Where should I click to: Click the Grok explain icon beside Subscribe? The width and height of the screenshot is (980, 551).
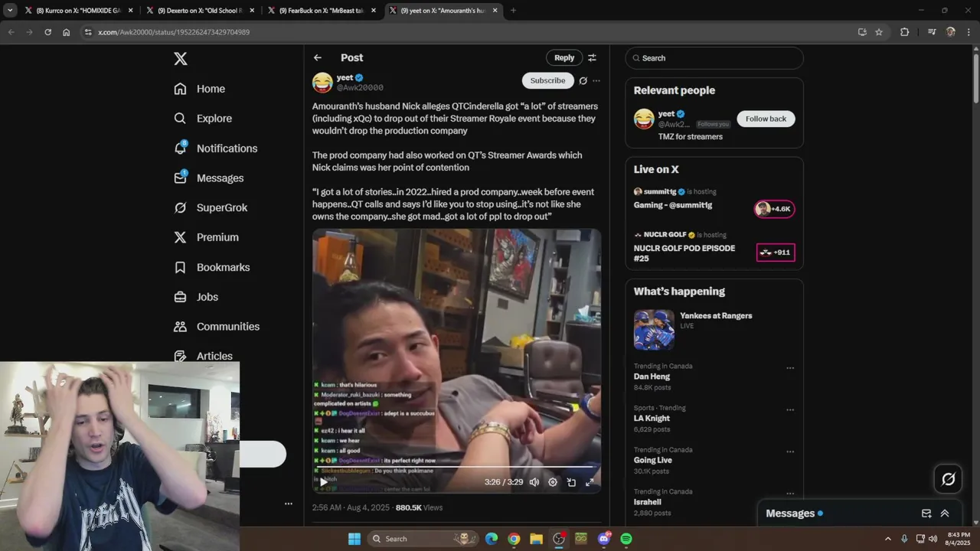pyautogui.click(x=583, y=80)
